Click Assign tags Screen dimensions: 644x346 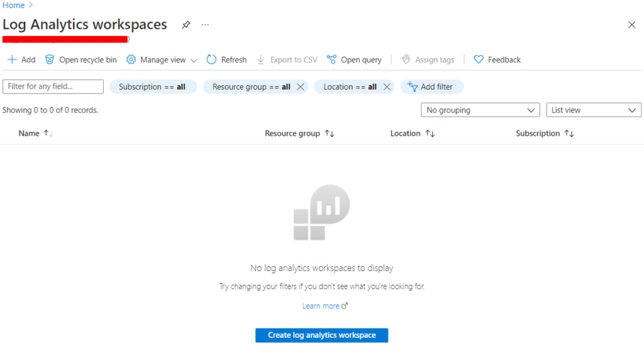pos(428,60)
